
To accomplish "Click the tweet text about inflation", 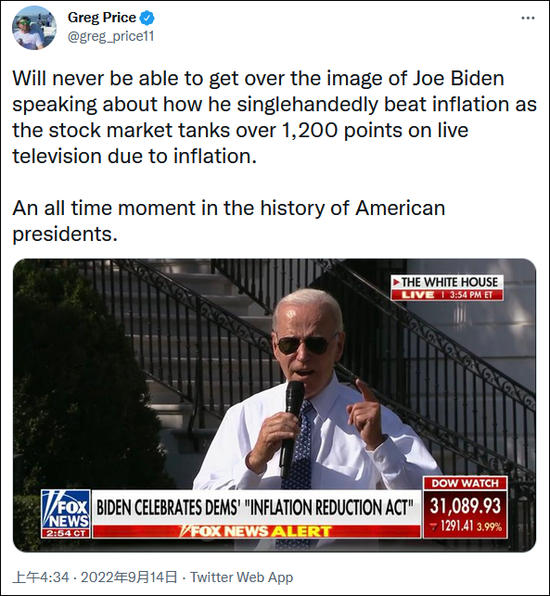I will (274, 117).
